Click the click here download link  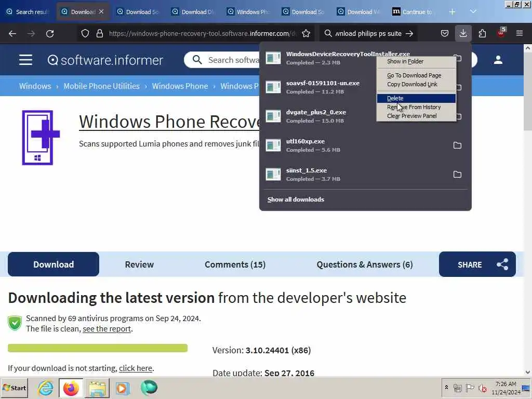(136, 368)
